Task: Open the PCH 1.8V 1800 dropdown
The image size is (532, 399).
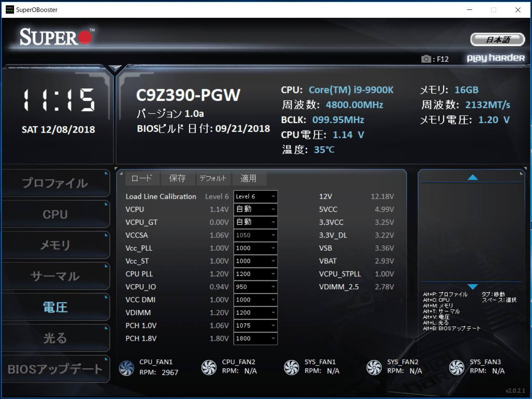Action: click(x=255, y=338)
